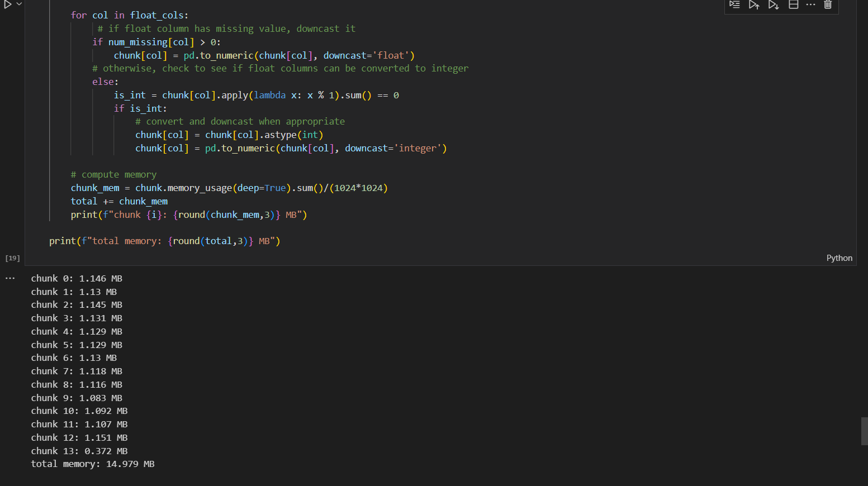
Task: Click the output line 'chunk 9: 1.083 MB'
Action: pyautogui.click(x=77, y=398)
